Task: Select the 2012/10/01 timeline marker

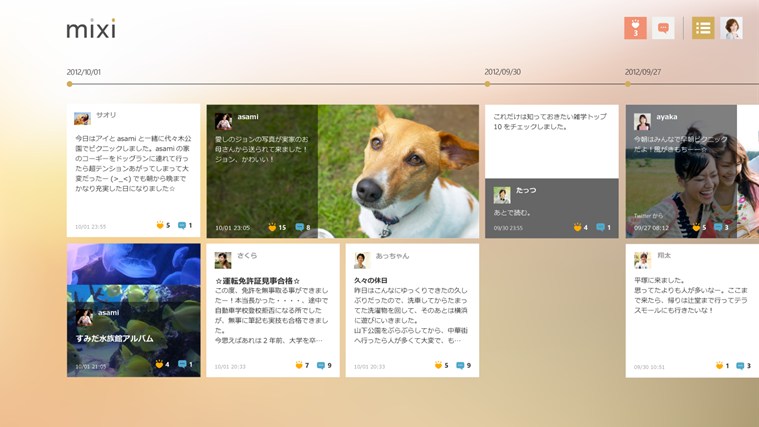Action: point(69,84)
